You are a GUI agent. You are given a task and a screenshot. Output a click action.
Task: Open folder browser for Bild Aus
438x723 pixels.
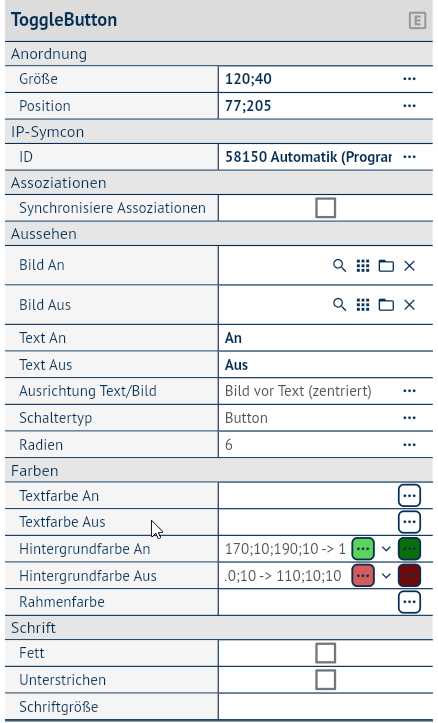(386, 305)
